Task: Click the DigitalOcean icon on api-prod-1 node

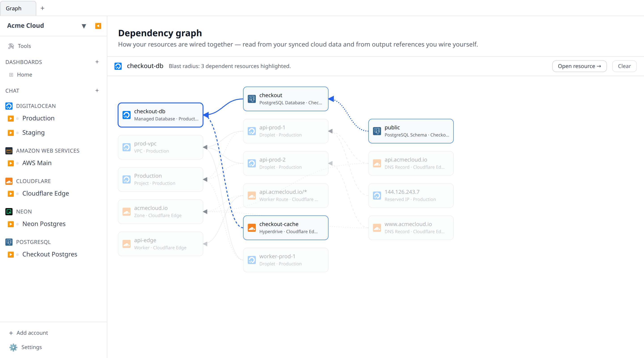Action: (x=252, y=131)
